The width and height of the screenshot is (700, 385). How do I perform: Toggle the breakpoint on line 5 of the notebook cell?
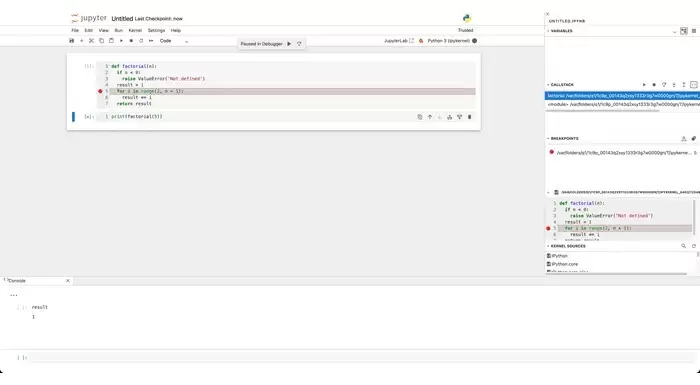tap(100, 91)
